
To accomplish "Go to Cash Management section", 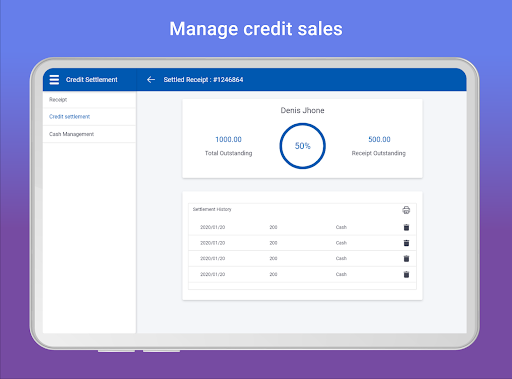I will [89, 134].
